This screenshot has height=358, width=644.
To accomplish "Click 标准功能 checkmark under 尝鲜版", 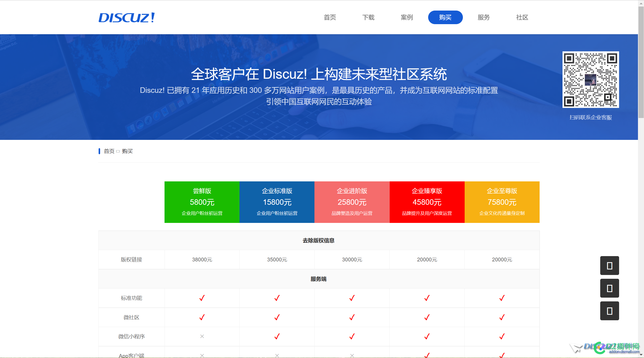I will click(202, 298).
